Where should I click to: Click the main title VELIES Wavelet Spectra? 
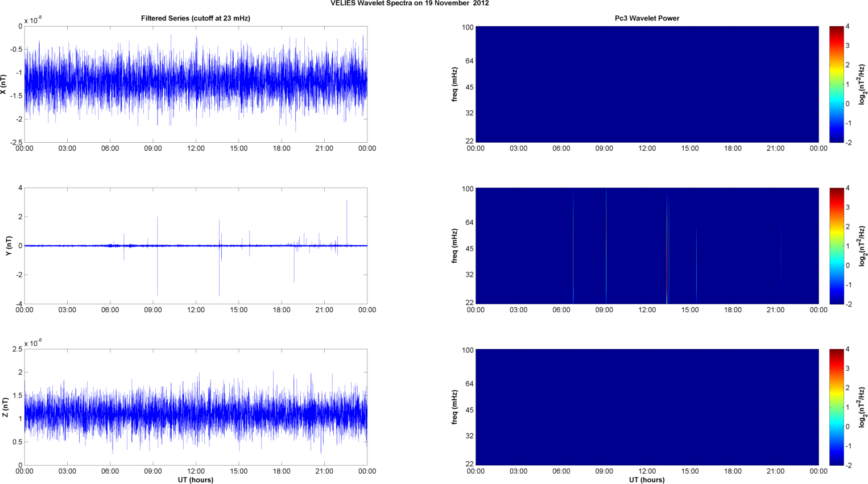[x=410, y=3]
